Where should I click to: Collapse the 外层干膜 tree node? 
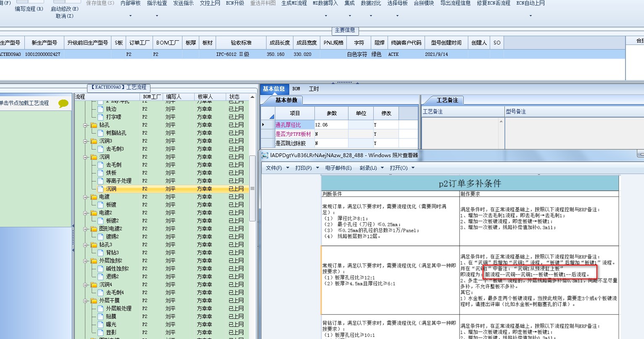(x=85, y=301)
